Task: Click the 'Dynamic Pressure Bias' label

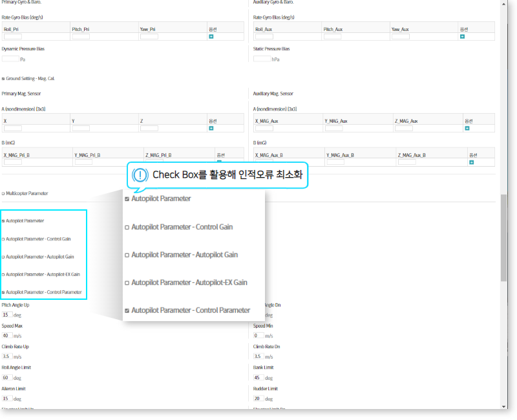Action: point(23,49)
